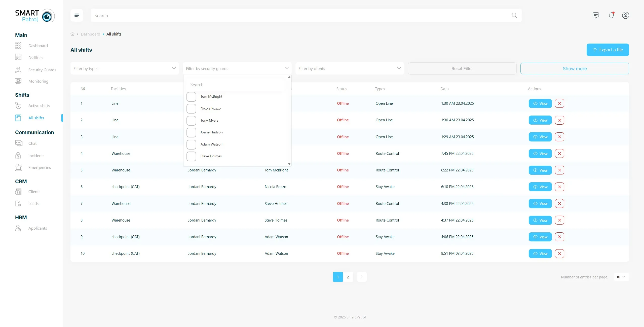Click the Dashboard grid icon in sidebar
The width and height of the screenshot is (644, 327).
click(18, 46)
